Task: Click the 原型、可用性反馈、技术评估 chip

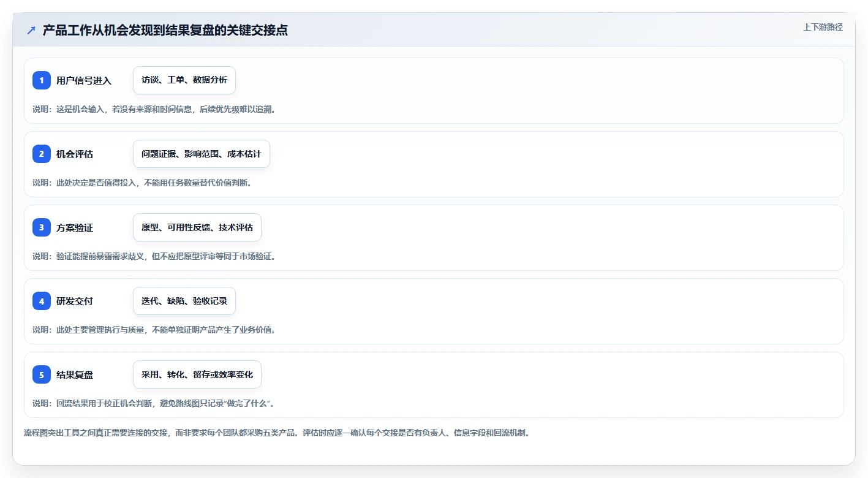Action: pyautogui.click(x=197, y=227)
